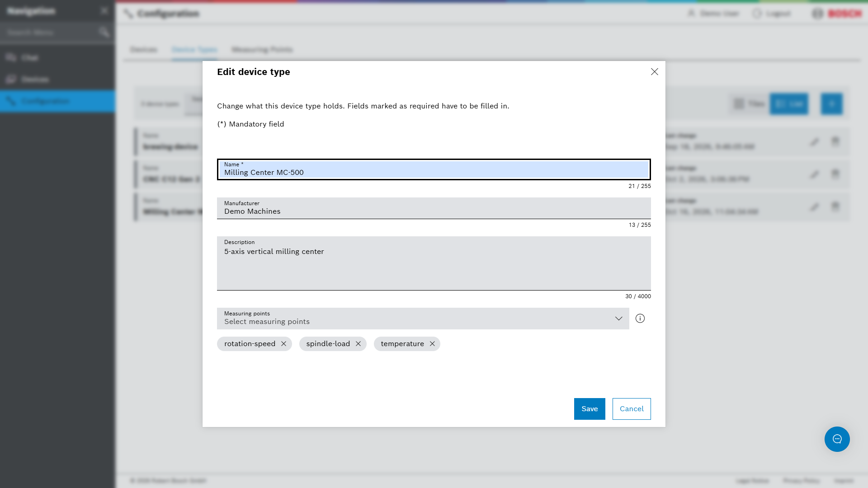The image size is (868, 488).
Task: Open Chat in the navigation
Action: 57,57
